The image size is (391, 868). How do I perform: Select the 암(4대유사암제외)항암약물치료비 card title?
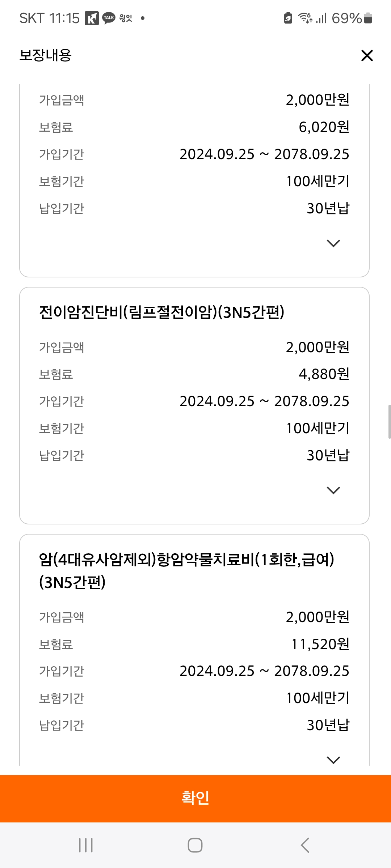(x=186, y=571)
